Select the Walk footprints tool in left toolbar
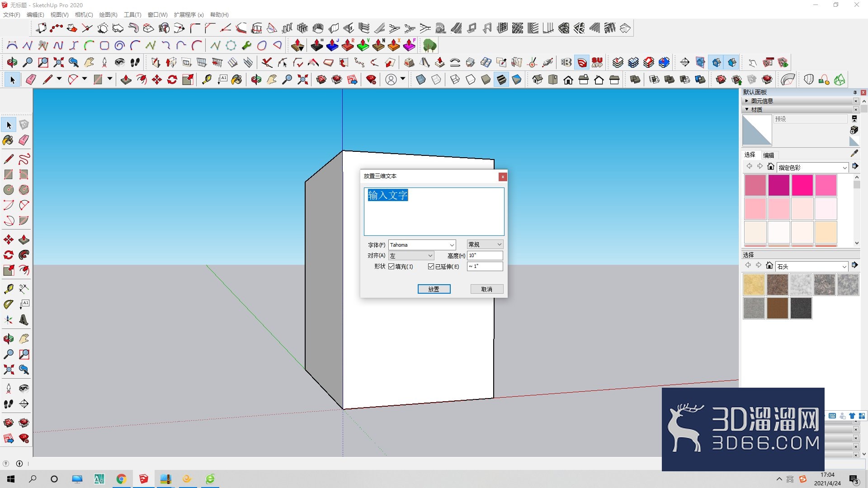 pos(8,404)
